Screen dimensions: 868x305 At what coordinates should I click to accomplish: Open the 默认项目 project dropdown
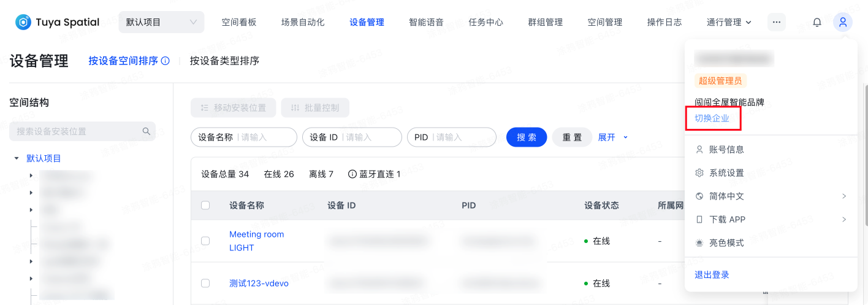pyautogui.click(x=161, y=23)
